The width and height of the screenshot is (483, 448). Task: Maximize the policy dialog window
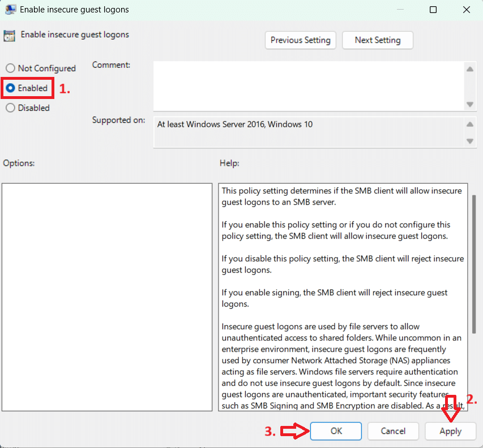pos(433,10)
